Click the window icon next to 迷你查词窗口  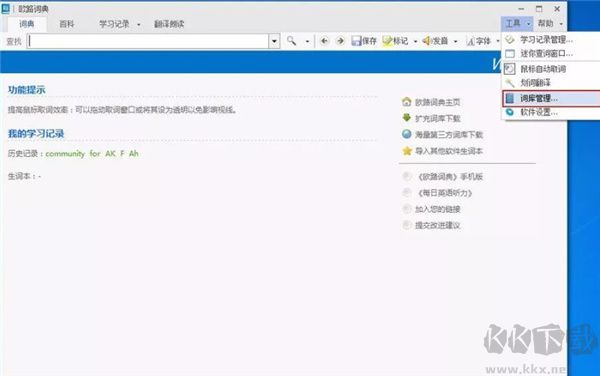click(x=510, y=54)
